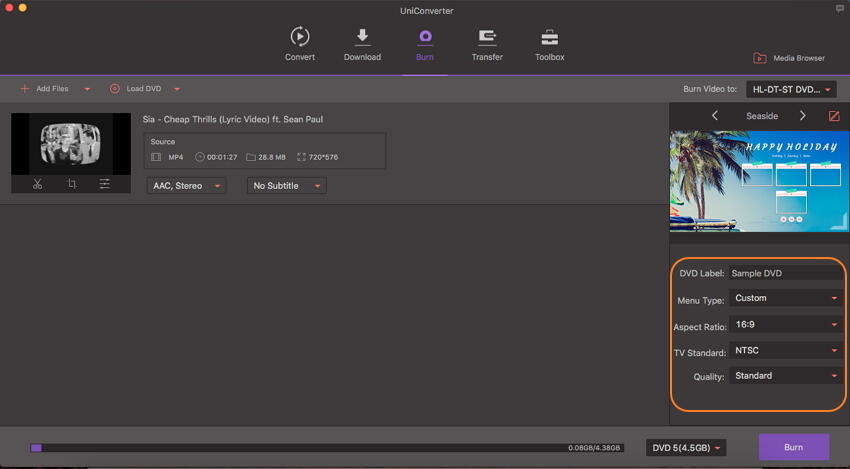This screenshot has height=469, width=850.
Task: Click the Add Files button
Action: click(44, 88)
